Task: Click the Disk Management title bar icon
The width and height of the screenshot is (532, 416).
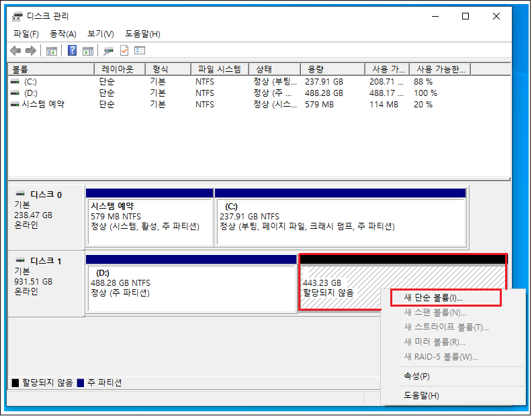Action: [x=17, y=16]
